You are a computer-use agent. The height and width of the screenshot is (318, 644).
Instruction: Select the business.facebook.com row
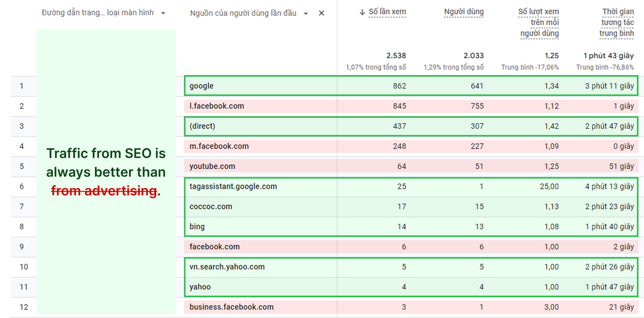coord(231,307)
